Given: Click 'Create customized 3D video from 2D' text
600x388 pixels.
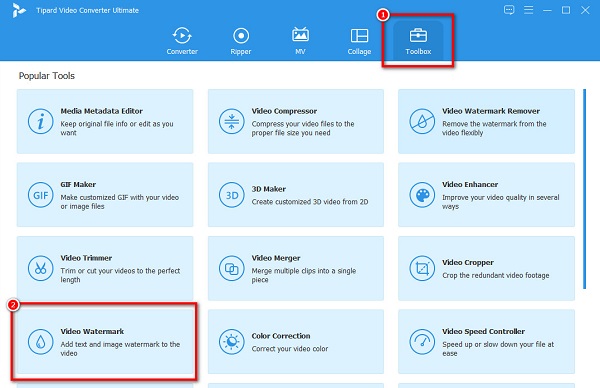Looking at the screenshot, I should [x=310, y=202].
